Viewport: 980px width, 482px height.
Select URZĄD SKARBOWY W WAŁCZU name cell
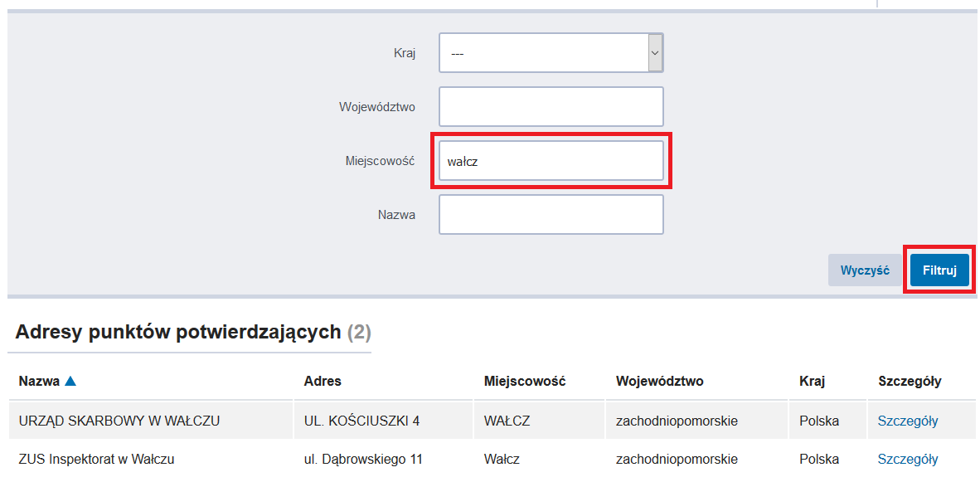click(x=119, y=421)
